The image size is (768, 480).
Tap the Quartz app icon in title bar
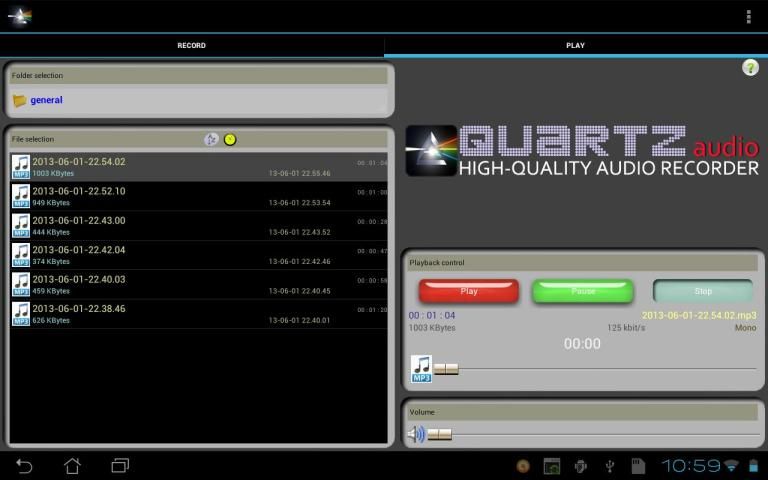pyautogui.click(x=20, y=16)
